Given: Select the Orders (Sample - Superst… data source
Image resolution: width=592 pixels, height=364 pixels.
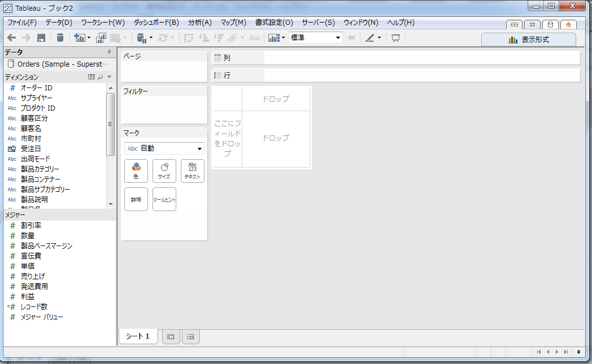Looking at the screenshot, I should (x=59, y=64).
